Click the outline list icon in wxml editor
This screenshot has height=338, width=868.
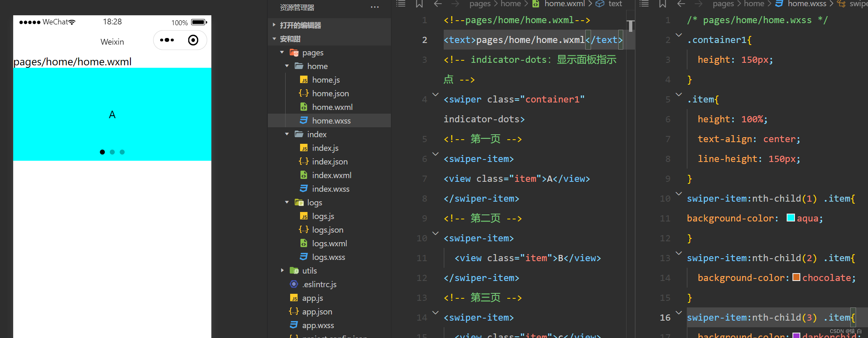coord(401,4)
